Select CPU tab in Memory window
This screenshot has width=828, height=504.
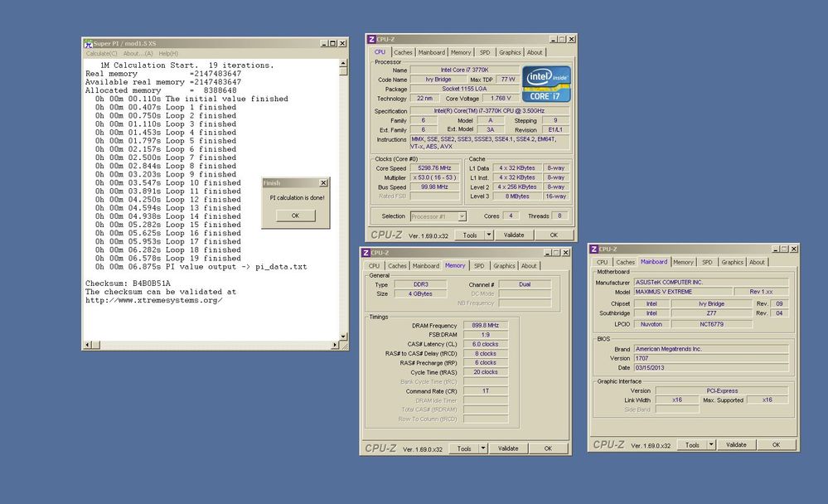(x=374, y=266)
